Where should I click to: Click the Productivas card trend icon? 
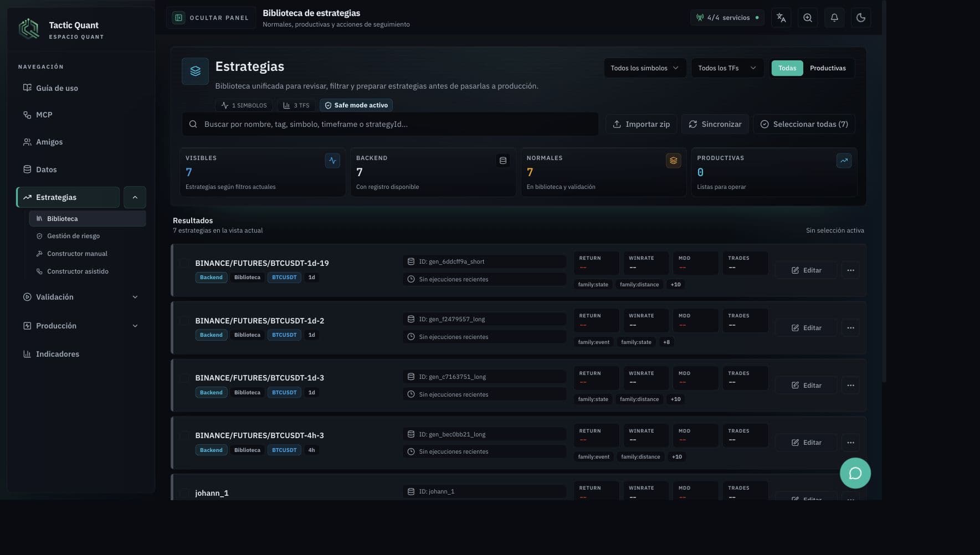[844, 161]
